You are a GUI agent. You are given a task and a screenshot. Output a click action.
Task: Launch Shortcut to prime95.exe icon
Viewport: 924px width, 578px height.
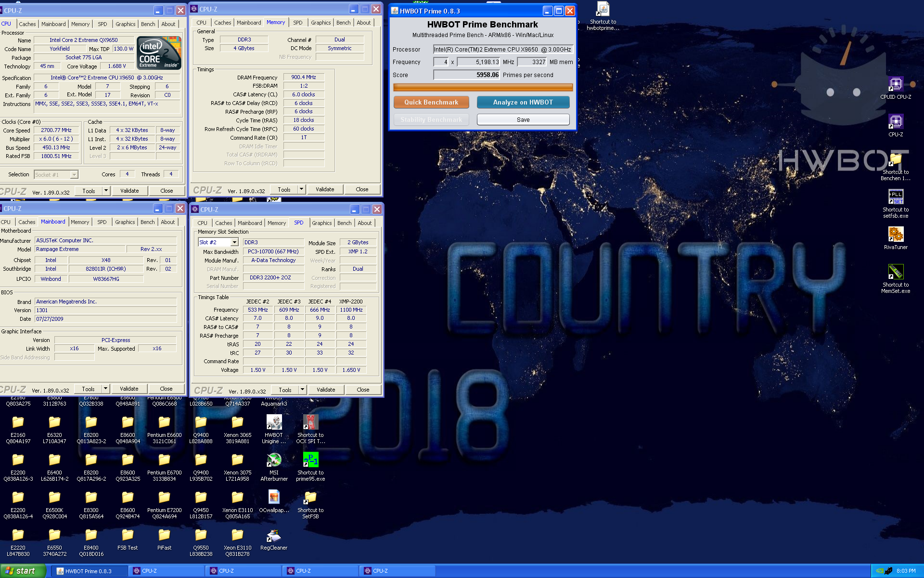pyautogui.click(x=310, y=467)
